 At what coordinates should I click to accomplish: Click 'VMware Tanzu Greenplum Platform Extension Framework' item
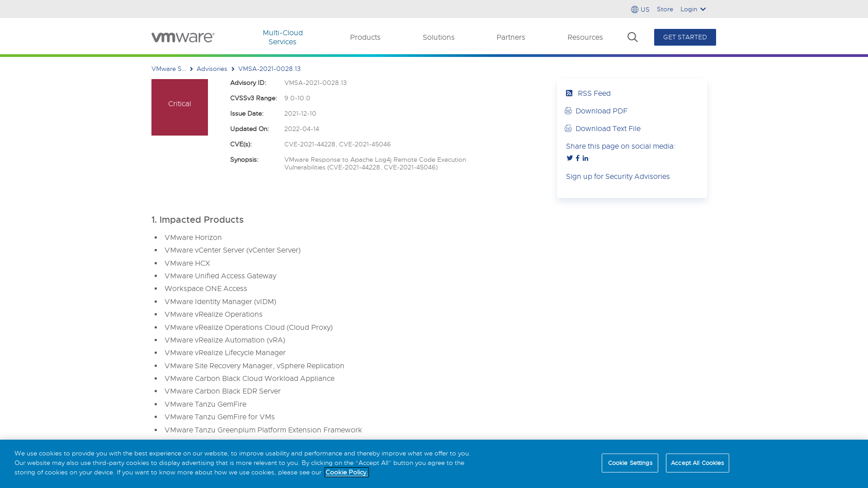(263, 430)
